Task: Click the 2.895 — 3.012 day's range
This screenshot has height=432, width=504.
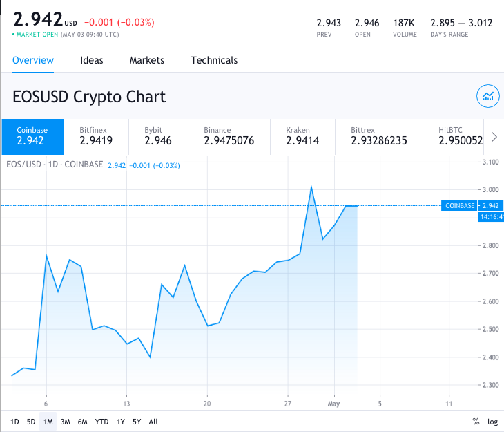Action: 461,23
